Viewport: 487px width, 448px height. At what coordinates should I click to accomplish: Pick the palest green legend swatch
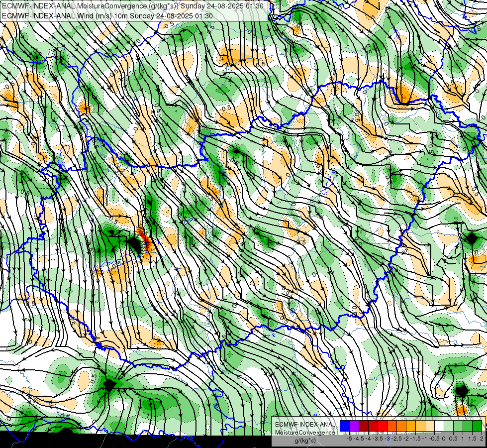449,426
